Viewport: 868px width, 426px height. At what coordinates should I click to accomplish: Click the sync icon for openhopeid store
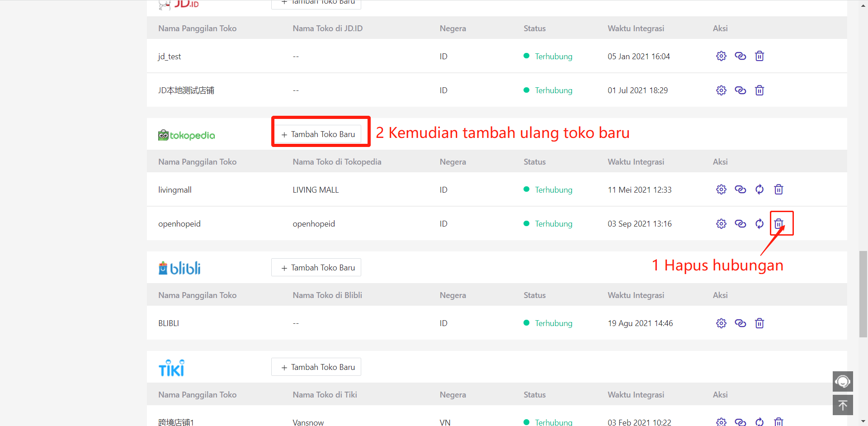pos(759,223)
